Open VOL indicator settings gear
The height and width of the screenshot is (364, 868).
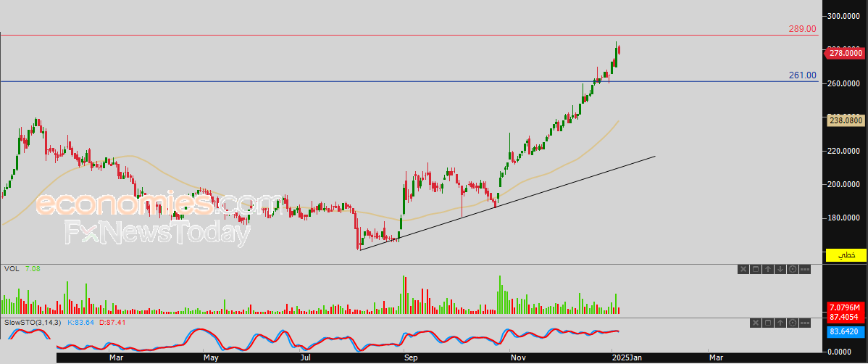pos(792,269)
